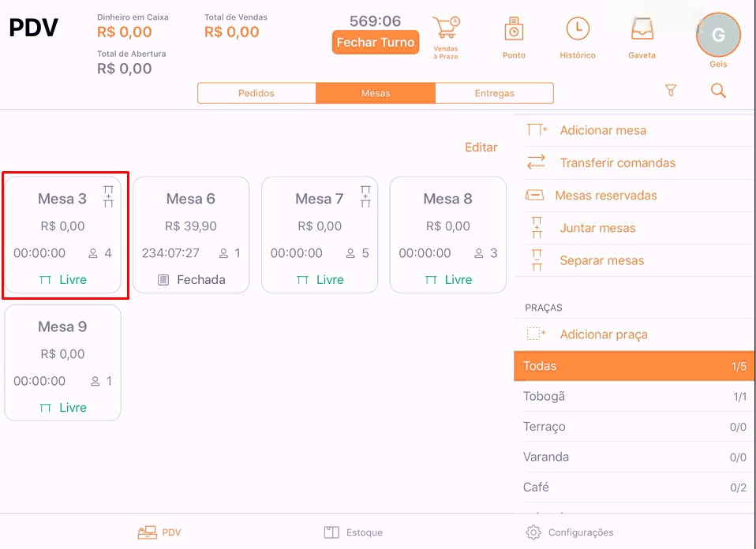The width and height of the screenshot is (756, 549).
Task: Click the Dinheiro em Caixa value
Action: tap(125, 32)
